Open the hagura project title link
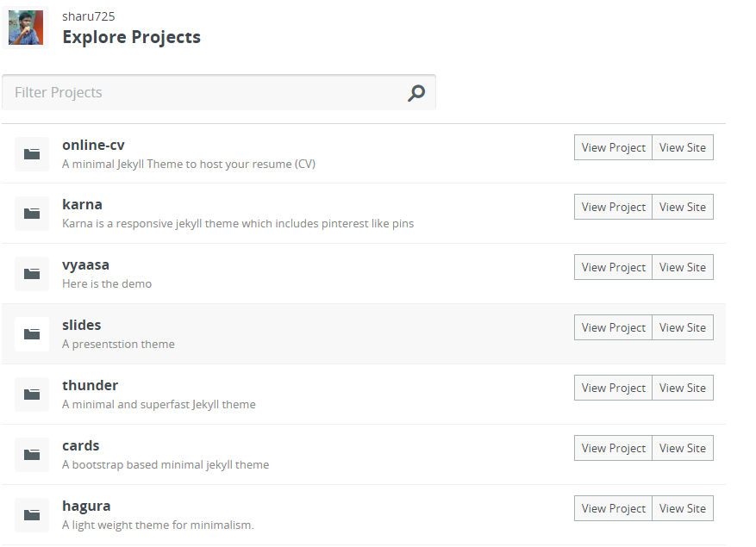 [x=86, y=506]
